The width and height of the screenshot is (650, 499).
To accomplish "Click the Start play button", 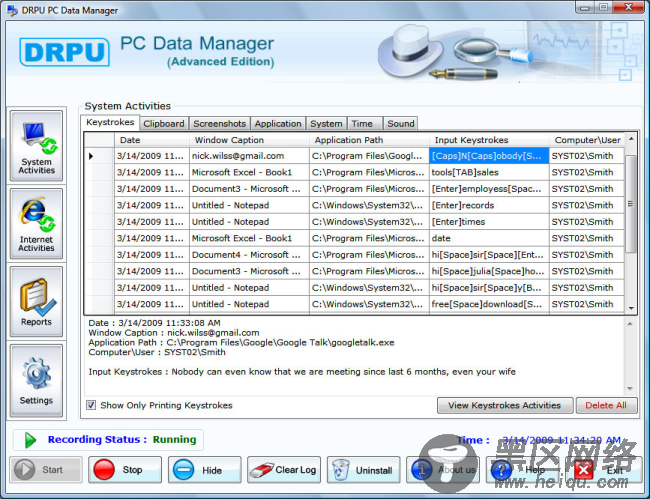I will [46, 470].
